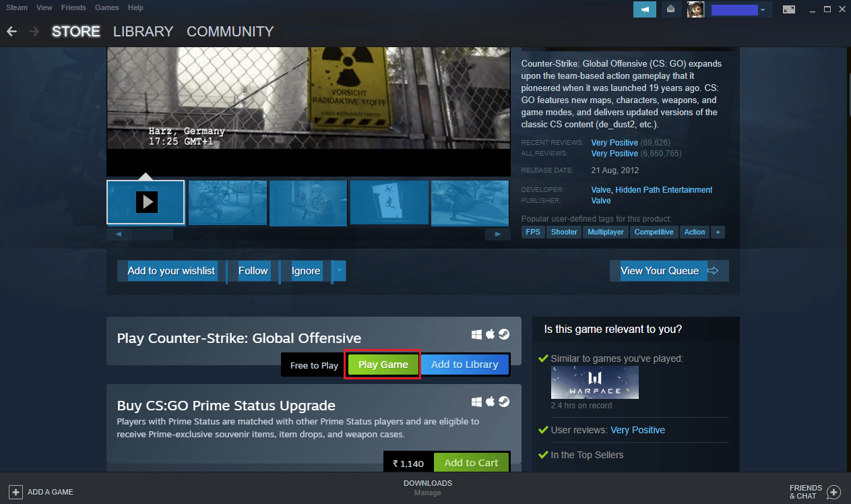Check notifications with the envelope icon

click(x=670, y=9)
